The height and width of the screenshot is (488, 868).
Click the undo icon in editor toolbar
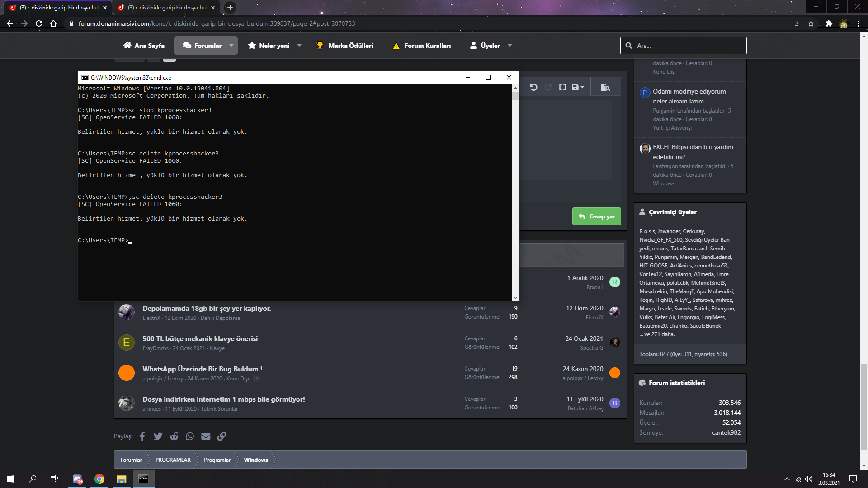click(x=533, y=87)
